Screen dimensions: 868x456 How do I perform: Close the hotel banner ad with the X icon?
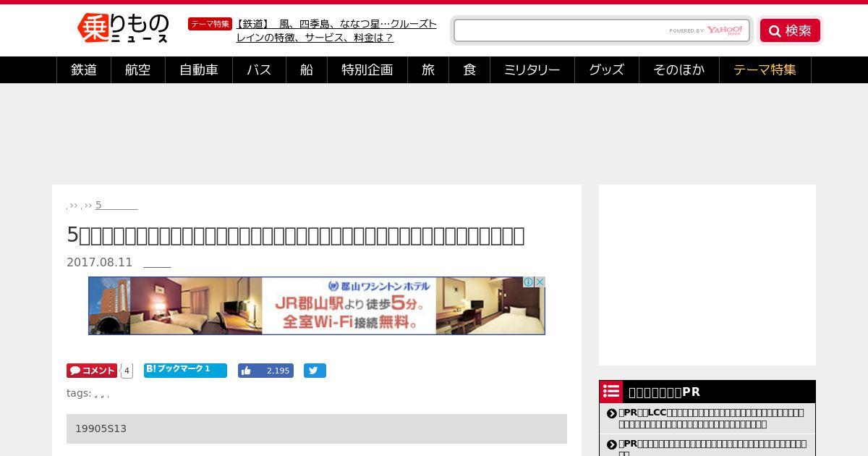(x=539, y=282)
